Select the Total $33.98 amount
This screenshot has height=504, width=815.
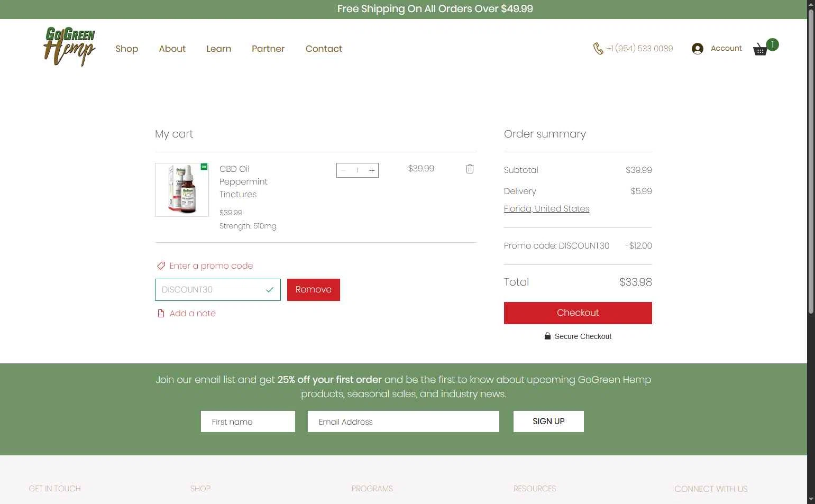click(x=635, y=282)
